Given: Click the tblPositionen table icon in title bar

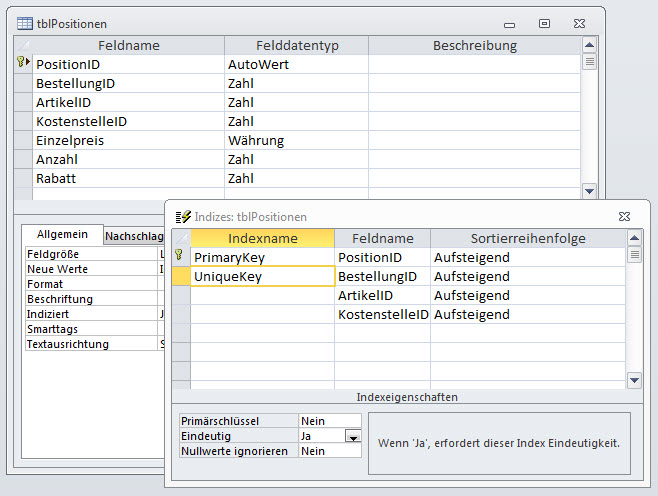Looking at the screenshot, I should click(24, 23).
